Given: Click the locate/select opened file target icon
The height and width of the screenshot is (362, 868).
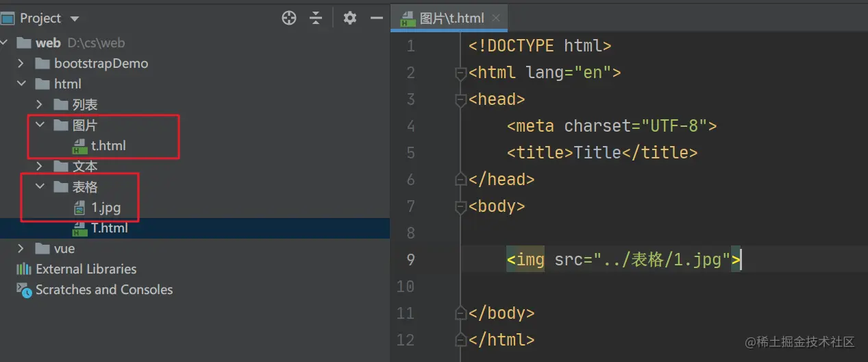Looking at the screenshot, I should tap(289, 19).
